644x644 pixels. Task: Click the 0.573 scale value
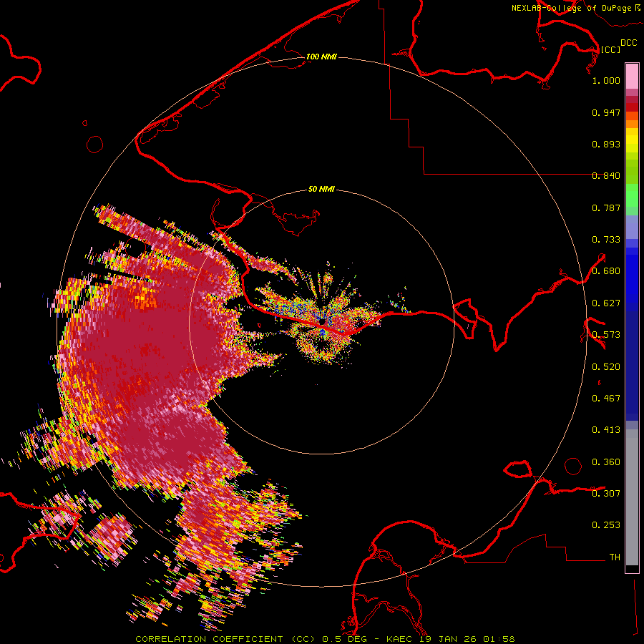click(606, 335)
